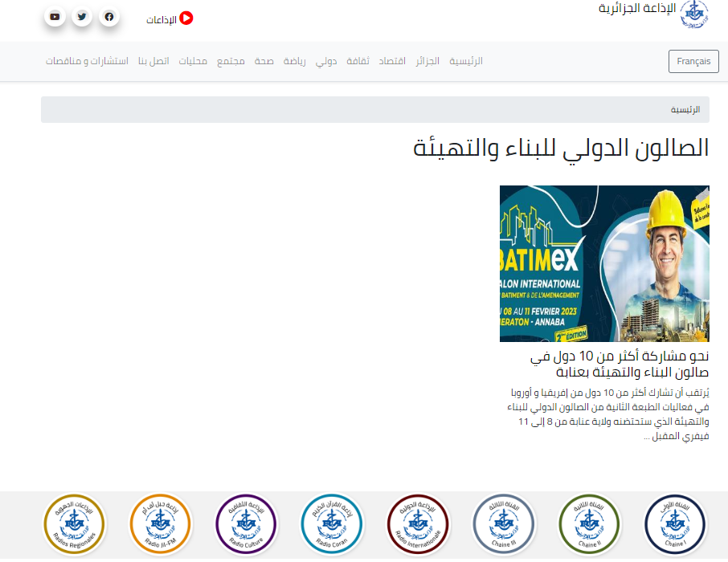Screen dimensions: 728x562
Task: Open the Twitter social icon
Action: tap(82, 17)
